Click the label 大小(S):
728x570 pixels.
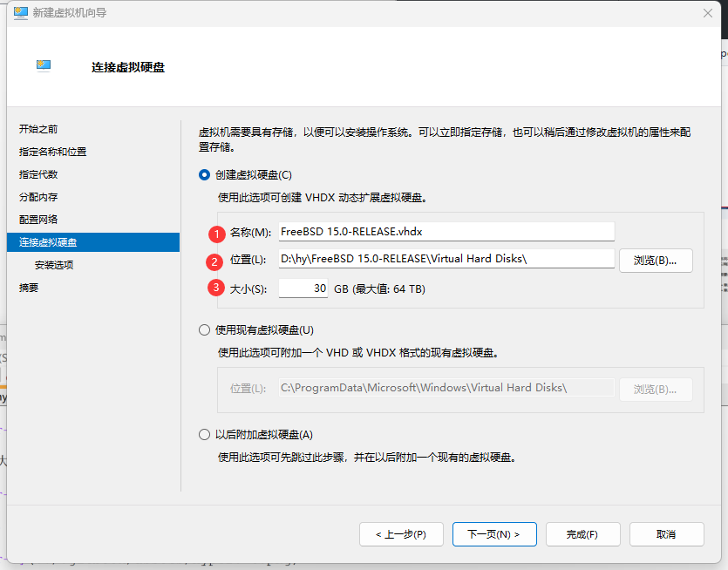click(248, 289)
